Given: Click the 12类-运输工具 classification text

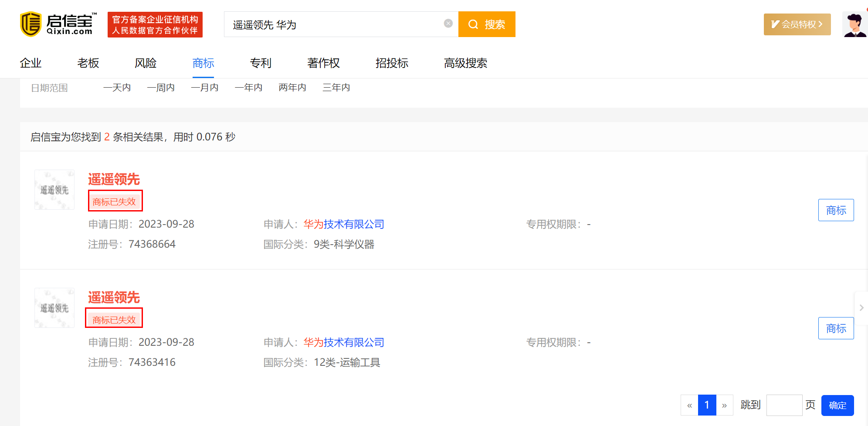Looking at the screenshot, I should pos(347,362).
